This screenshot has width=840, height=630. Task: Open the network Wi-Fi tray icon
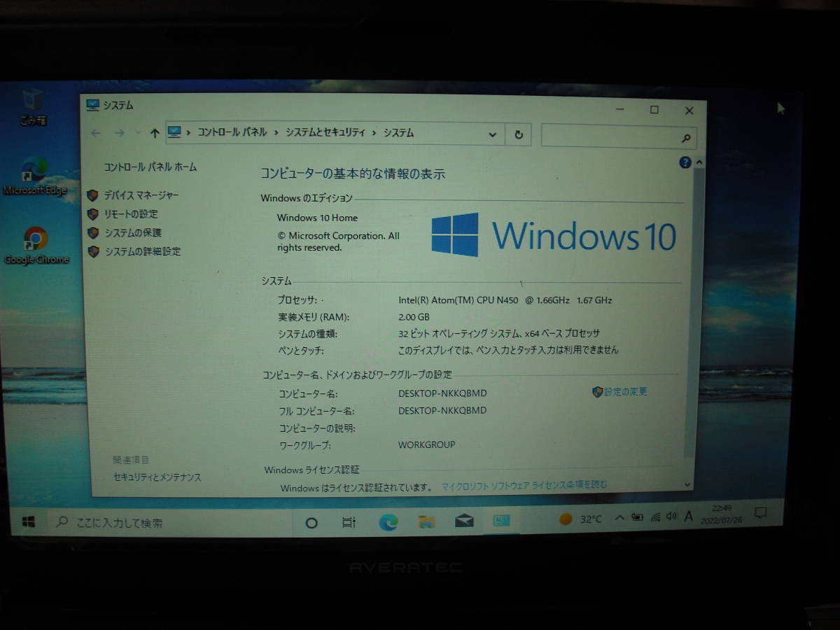click(x=655, y=517)
